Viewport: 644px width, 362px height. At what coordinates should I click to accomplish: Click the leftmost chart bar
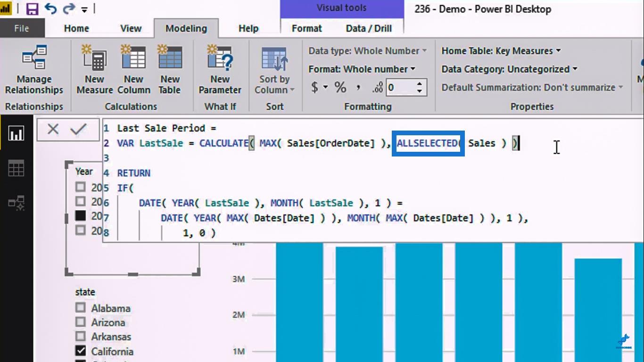point(299,302)
